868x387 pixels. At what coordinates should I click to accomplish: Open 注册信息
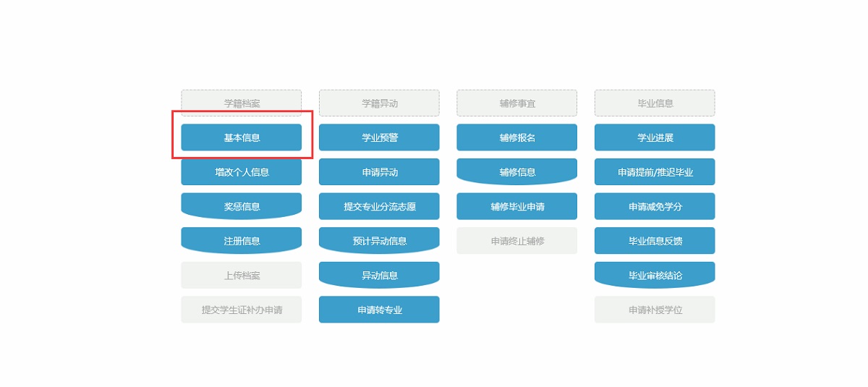(241, 241)
